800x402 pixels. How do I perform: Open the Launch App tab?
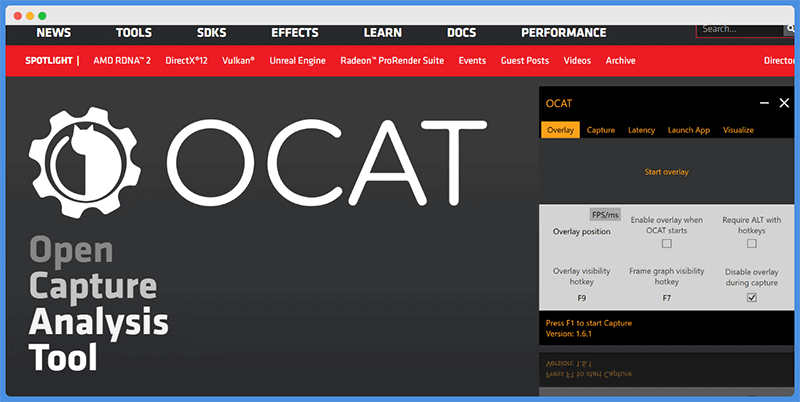pos(689,130)
